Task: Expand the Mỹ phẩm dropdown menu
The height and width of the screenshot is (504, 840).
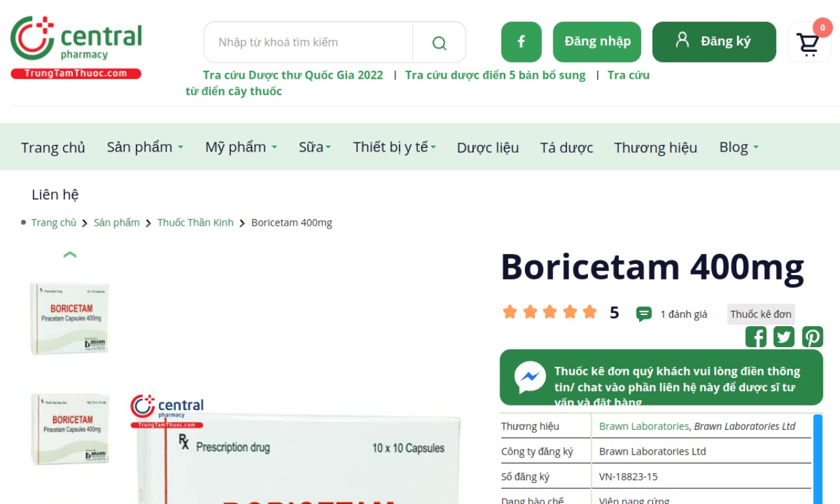Action: point(241,147)
